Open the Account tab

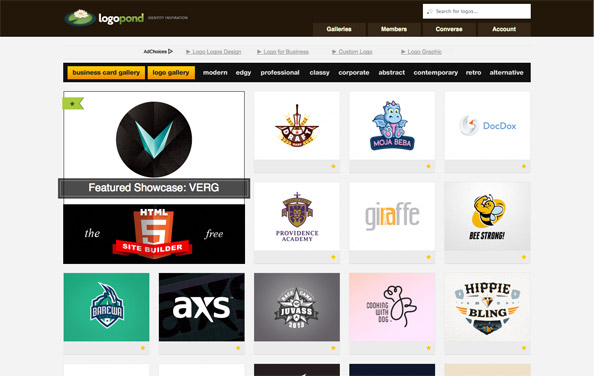coord(504,29)
